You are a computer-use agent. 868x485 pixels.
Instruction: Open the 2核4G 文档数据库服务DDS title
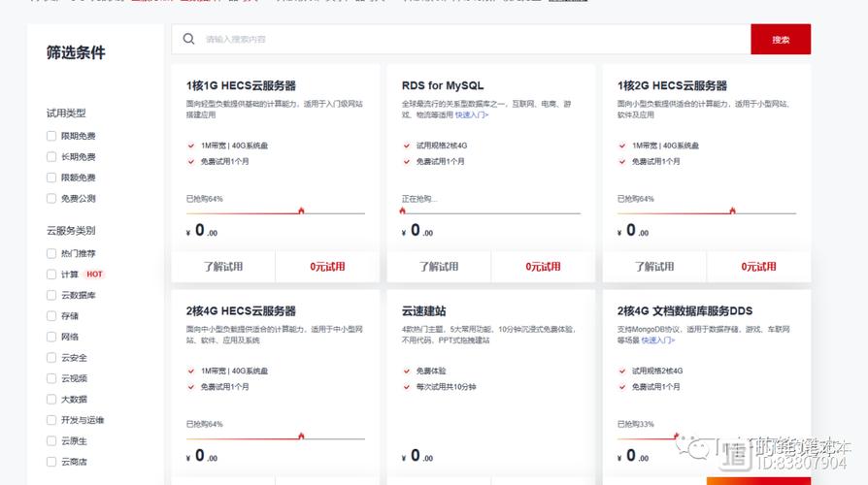(x=684, y=310)
